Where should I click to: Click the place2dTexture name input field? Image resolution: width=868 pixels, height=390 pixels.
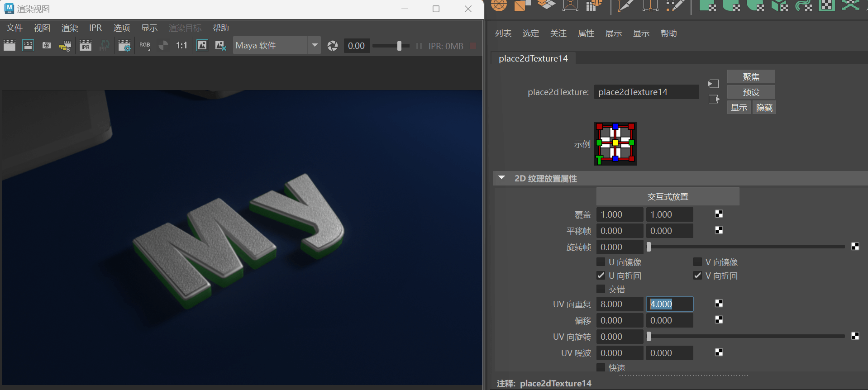pos(646,92)
